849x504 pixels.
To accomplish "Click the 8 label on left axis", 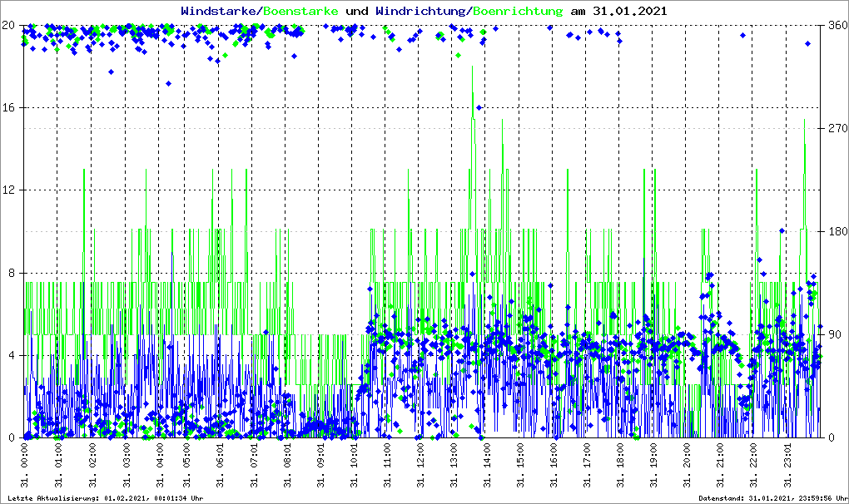I will pos(13,273).
